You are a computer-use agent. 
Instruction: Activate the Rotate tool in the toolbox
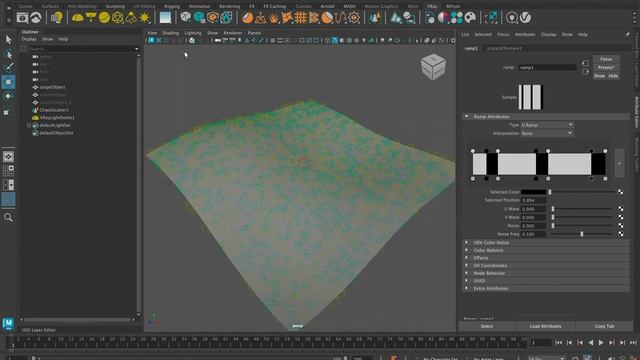(x=8, y=96)
